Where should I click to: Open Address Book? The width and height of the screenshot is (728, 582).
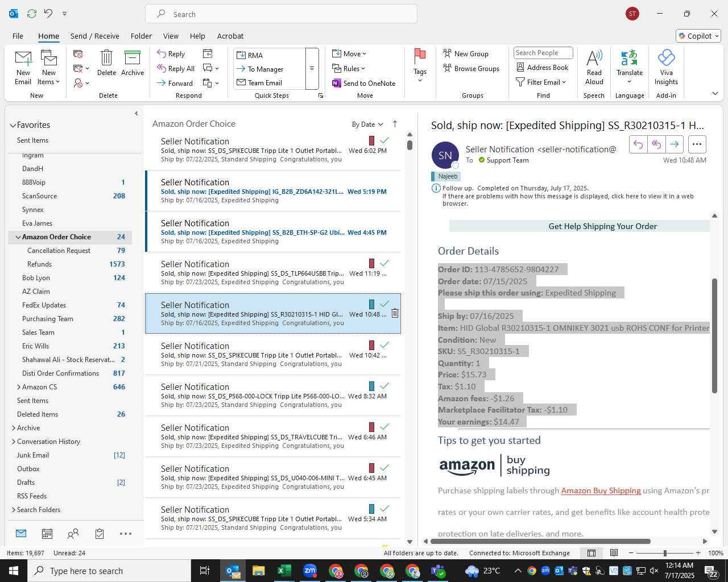coord(543,67)
